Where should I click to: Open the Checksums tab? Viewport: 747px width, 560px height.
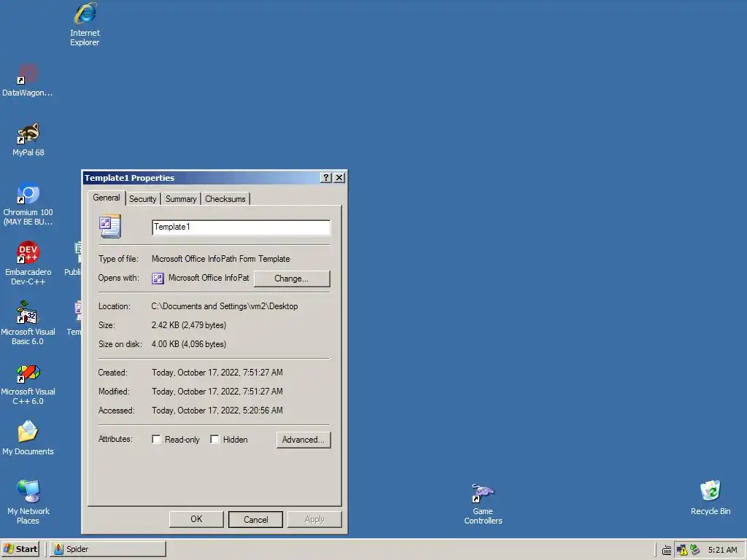(x=225, y=199)
